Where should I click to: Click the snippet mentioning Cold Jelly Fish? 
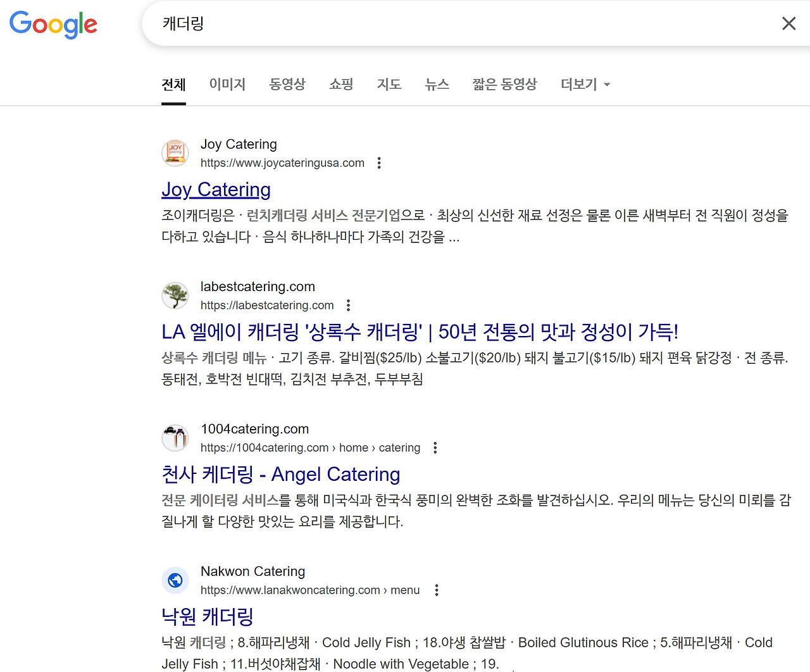pyautogui.click(x=467, y=653)
